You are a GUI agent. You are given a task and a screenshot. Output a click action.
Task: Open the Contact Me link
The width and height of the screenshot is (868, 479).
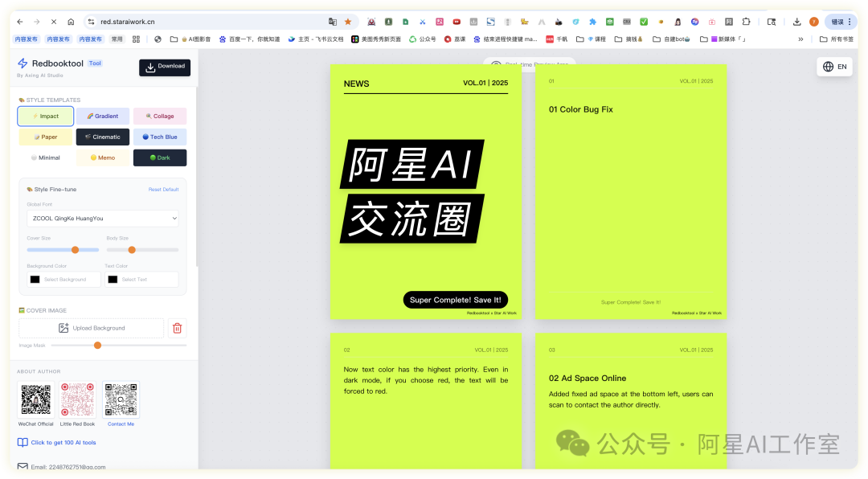(121, 424)
